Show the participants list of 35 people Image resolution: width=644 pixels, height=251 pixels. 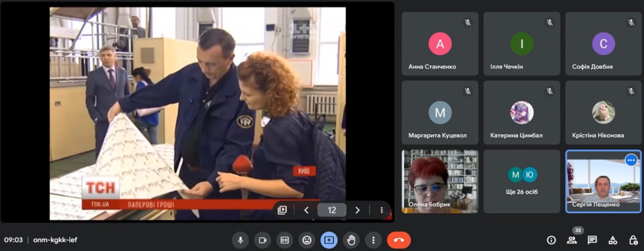coord(572,240)
